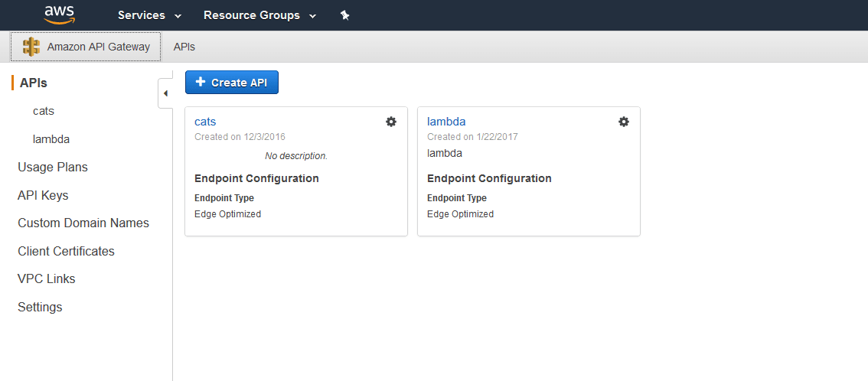Open Client Certificates section
Screen dimensions: 868x381
point(67,251)
